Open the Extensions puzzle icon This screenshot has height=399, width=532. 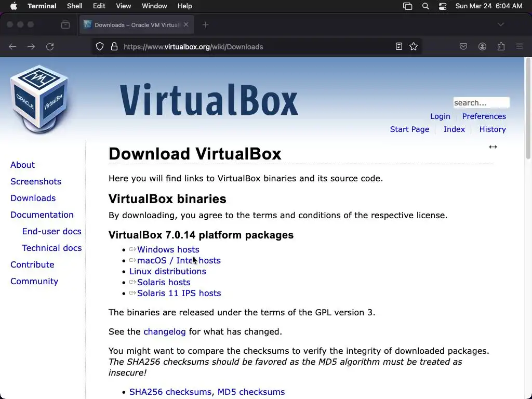[x=501, y=46]
